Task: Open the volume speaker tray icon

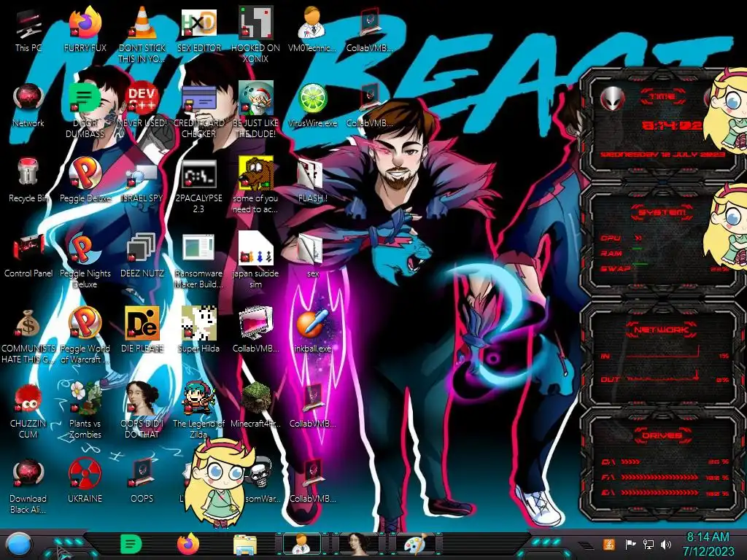Action: [666, 544]
